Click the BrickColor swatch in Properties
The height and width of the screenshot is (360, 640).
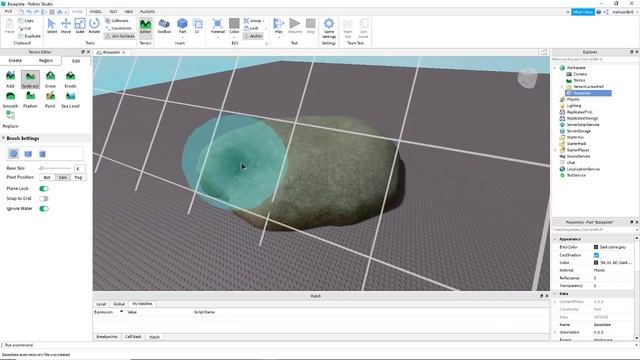pyautogui.click(x=596, y=247)
